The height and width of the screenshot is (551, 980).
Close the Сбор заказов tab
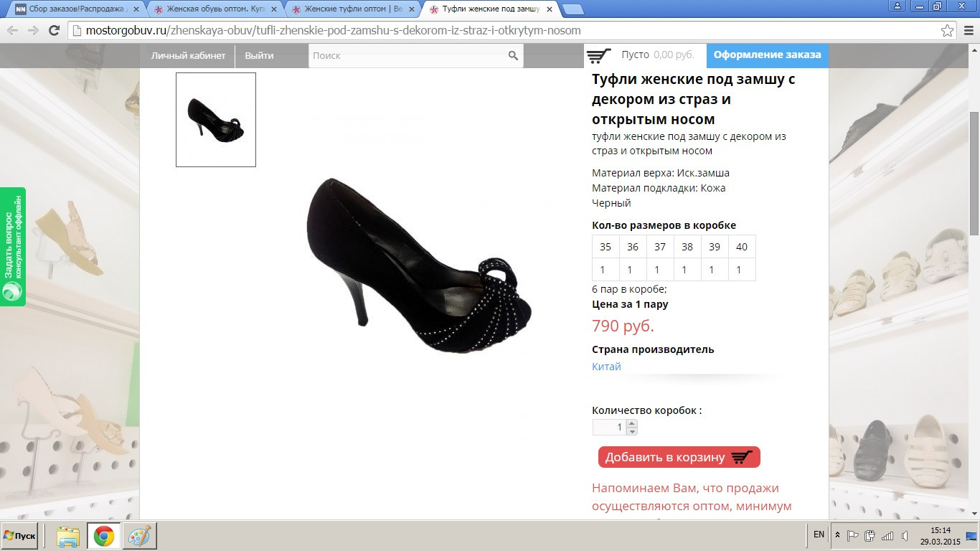click(x=136, y=9)
